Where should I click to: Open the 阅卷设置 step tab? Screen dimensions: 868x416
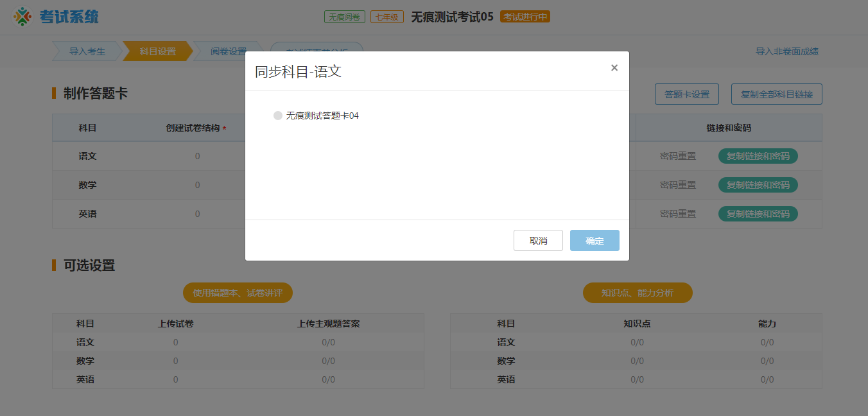click(227, 51)
